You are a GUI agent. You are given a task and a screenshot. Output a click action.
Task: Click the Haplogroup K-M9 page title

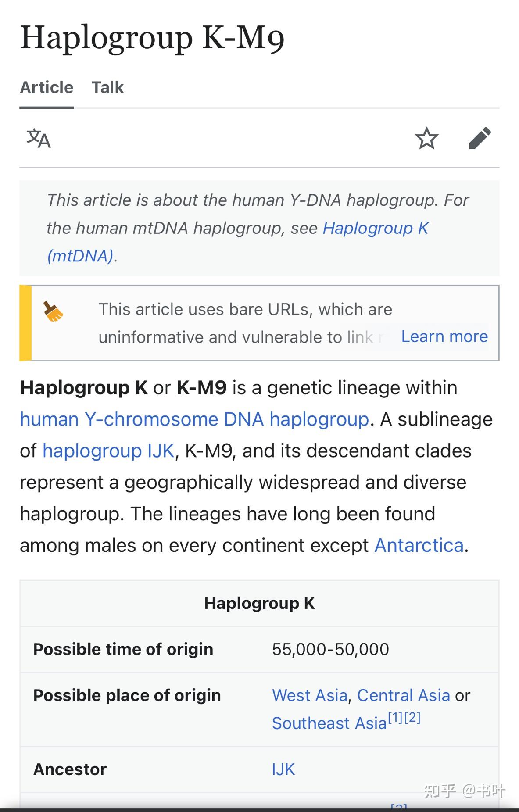tap(152, 38)
